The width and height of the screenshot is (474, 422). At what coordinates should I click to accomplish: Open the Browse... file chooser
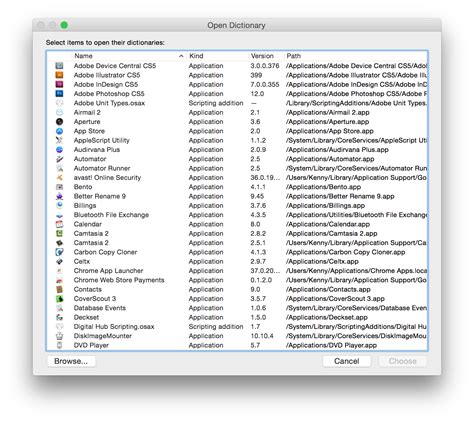coord(71,361)
